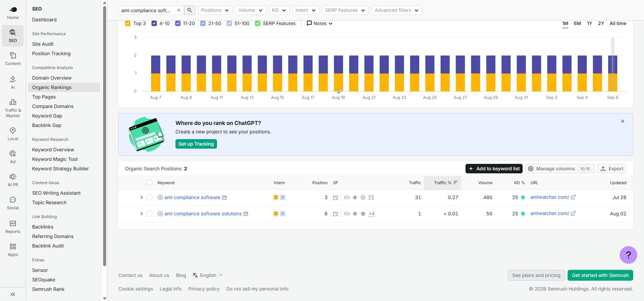Image resolution: width=644 pixels, height=301 pixels.
Task: Open Traffic & Market icon
Action: (13, 108)
